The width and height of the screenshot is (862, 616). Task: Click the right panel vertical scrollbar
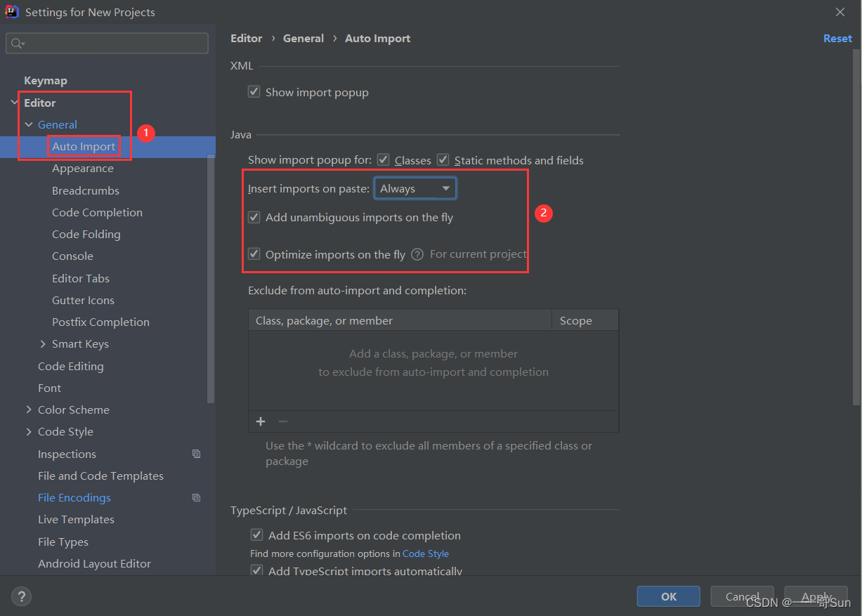pos(856,227)
